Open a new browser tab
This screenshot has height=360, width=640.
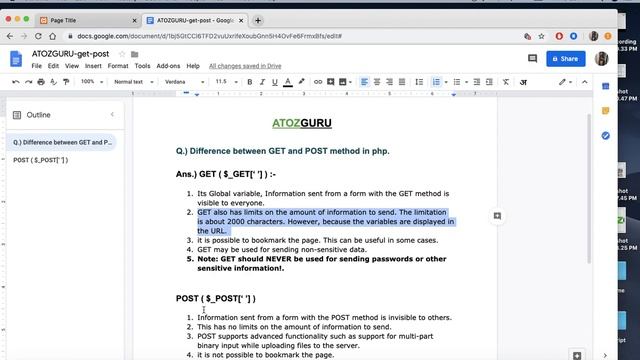(x=258, y=20)
